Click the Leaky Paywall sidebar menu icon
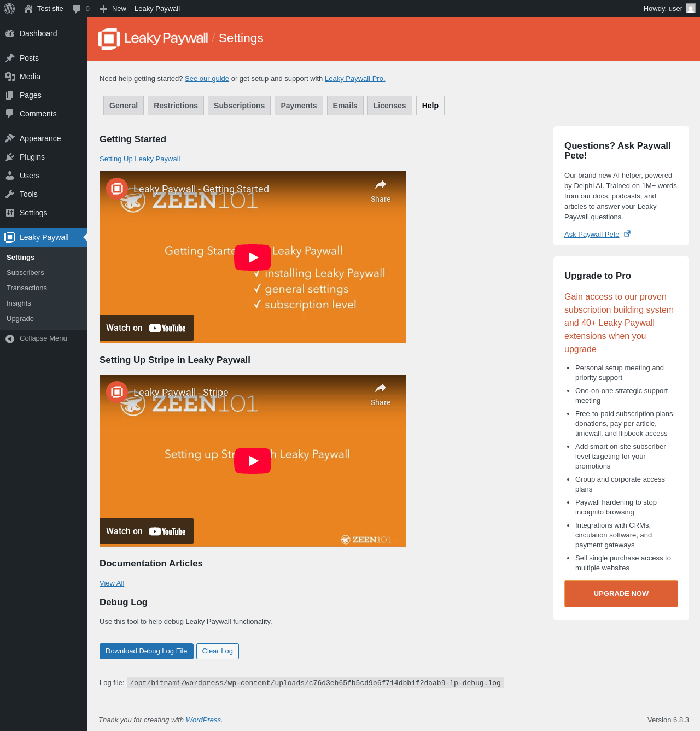This screenshot has width=700, height=731. point(10,237)
